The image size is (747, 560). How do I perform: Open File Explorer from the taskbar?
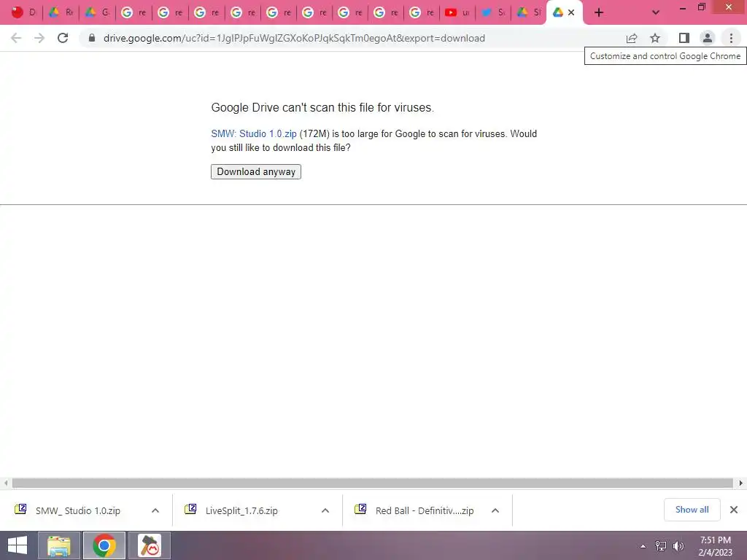click(59, 545)
